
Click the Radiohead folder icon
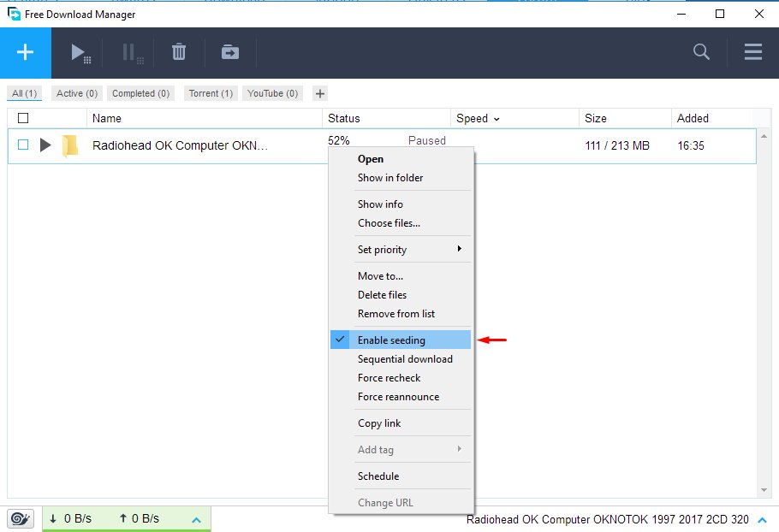pos(70,145)
